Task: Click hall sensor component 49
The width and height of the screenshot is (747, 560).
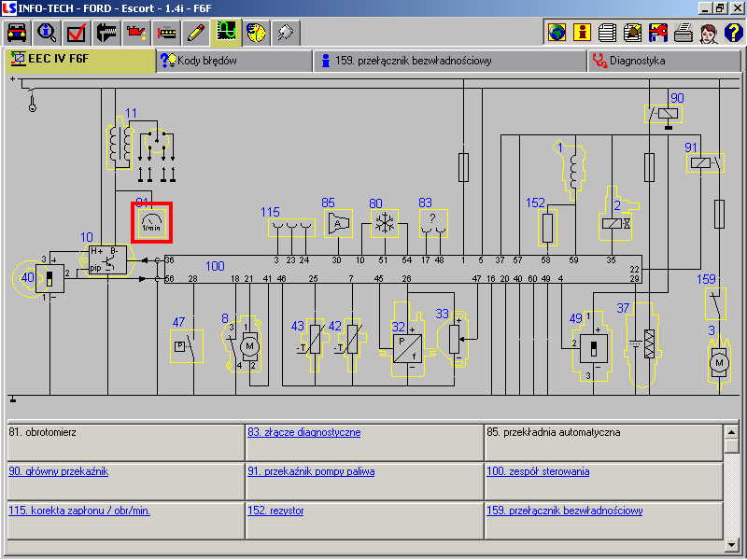Action: (594, 347)
